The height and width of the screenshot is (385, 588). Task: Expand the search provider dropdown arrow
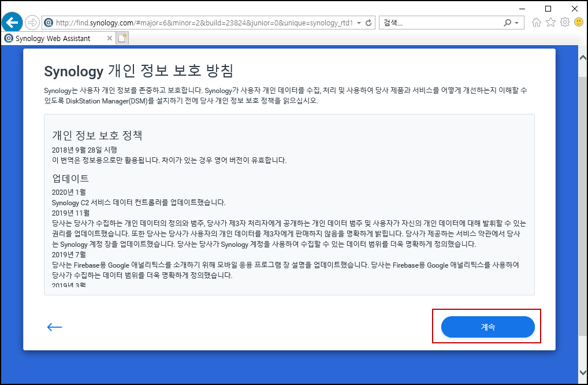pos(517,23)
